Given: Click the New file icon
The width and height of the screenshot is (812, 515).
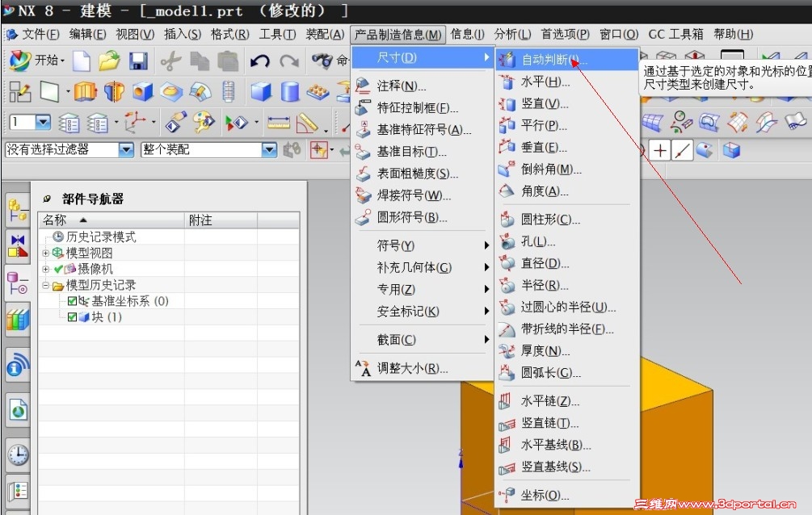Looking at the screenshot, I should point(82,61).
